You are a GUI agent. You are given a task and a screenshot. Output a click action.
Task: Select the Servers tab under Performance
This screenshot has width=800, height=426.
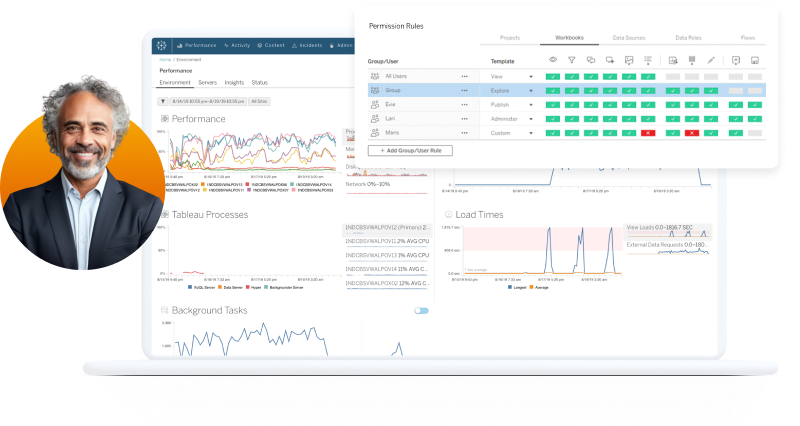click(x=207, y=83)
